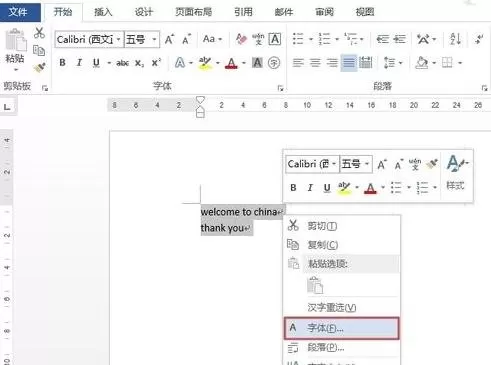Viewport: 491px width, 365px height.
Task: Open the ribbon font color dropdown arrow
Action: pyautogui.click(x=244, y=63)
